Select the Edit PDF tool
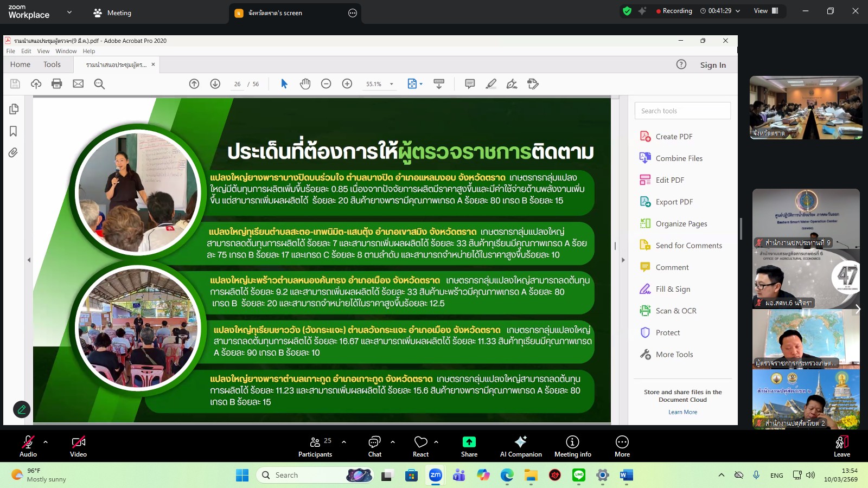Screen dimensions: 868x488 point(669,179)
